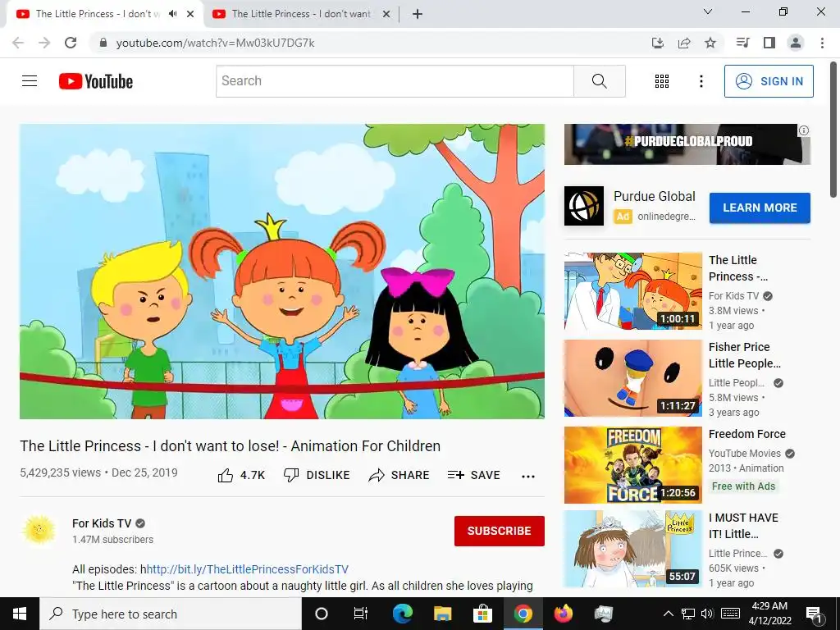Open the system volume icon
The image size is (840, 630).
pyautogui.click(x=707, y=614)
